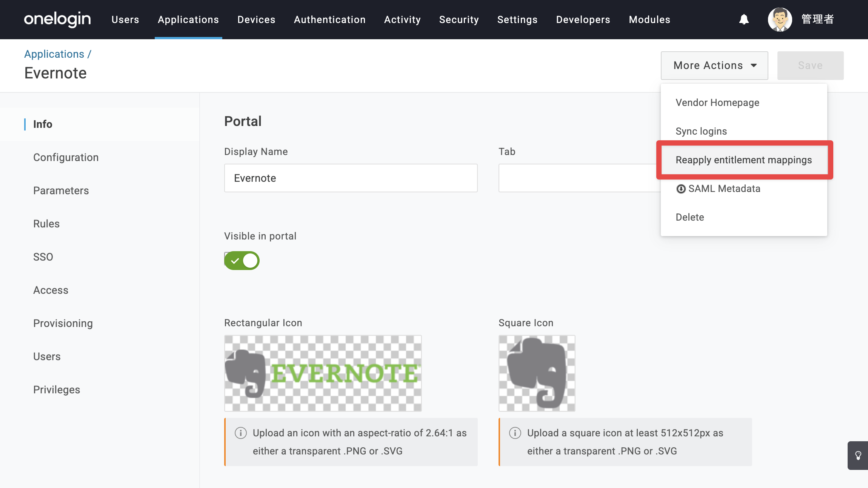Open the Provisioning sidebar tab

(100, 323)
